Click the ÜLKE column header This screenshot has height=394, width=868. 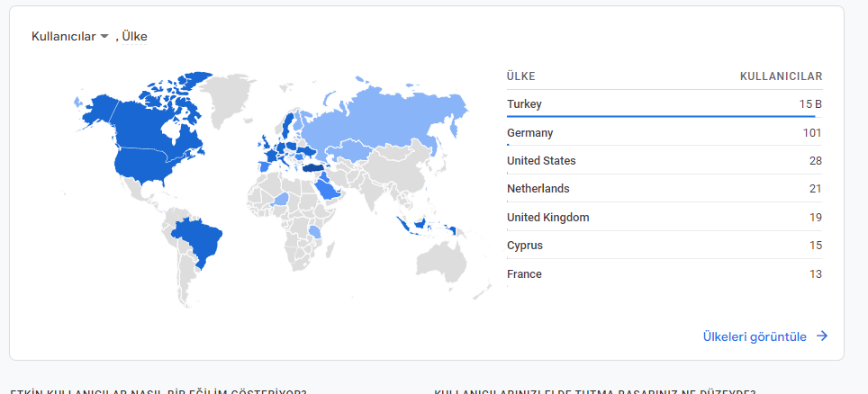[521, 76]
